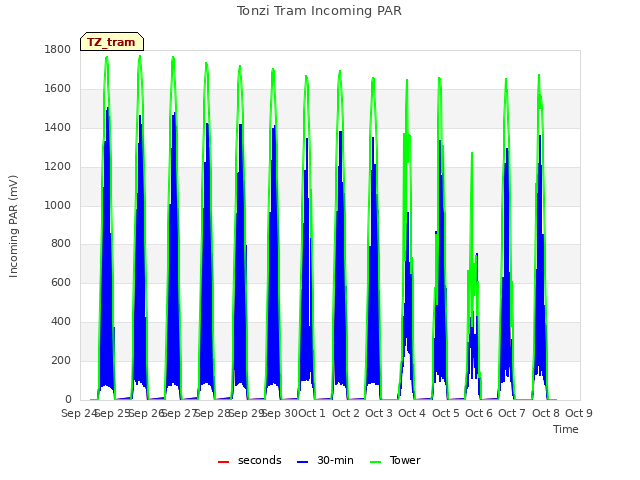Click the TZ_tram label box

pyautogui.click(x=112, y=42)
